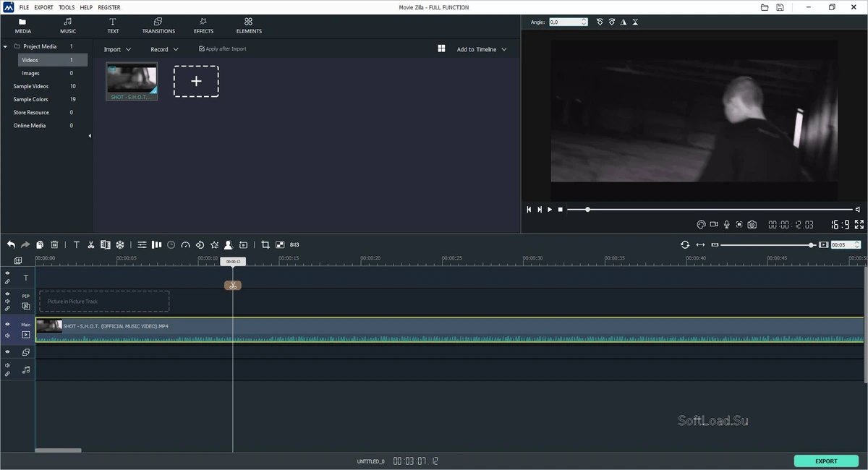This screenshot has height=470, width=868.
Task: Mute preview with the speaker icon
Action: [x=858, y=209]
